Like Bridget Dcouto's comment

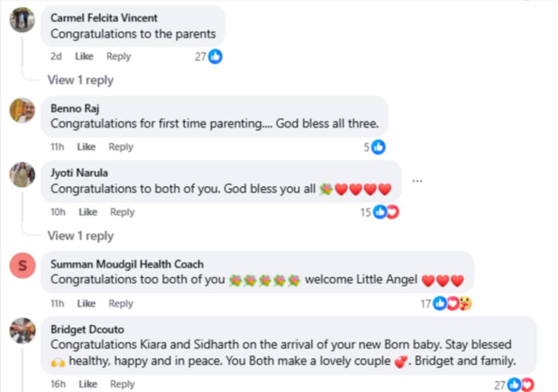[88, 384]
